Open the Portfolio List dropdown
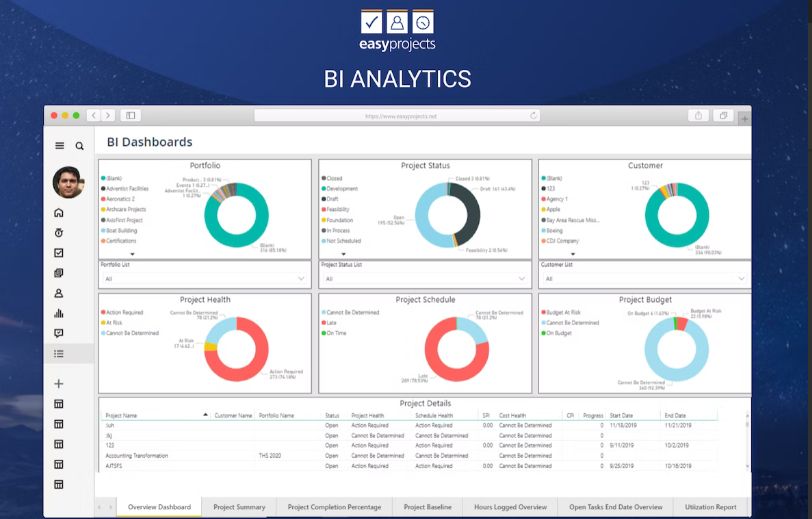 pos(205,279)
